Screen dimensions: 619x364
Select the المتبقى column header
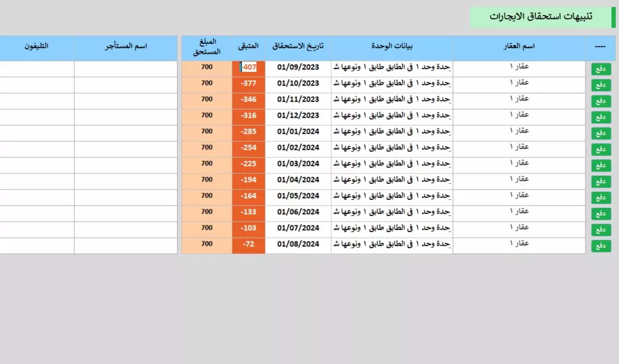[248, 46]
